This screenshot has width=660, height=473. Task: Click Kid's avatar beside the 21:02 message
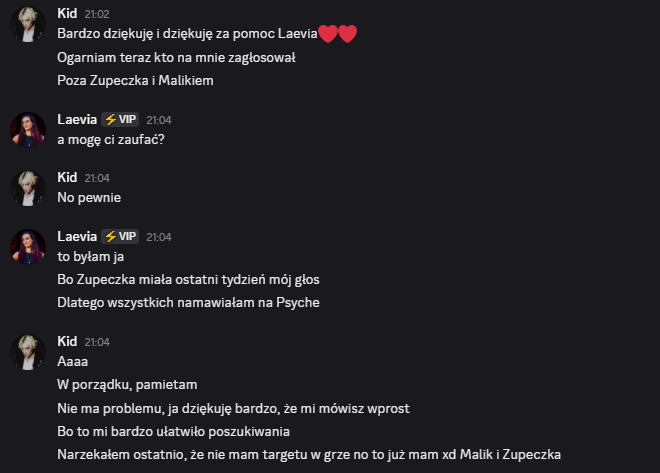click(x=28, y=24)
